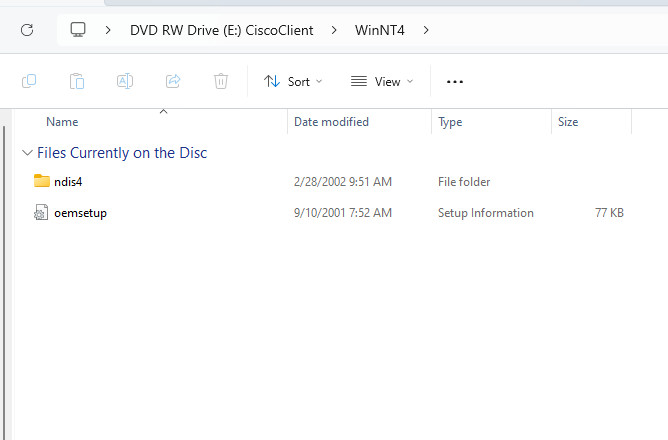The width and height of the screenshot is (668, 440).
Task: Sort by the Name column header
Action: click(62, 122)
